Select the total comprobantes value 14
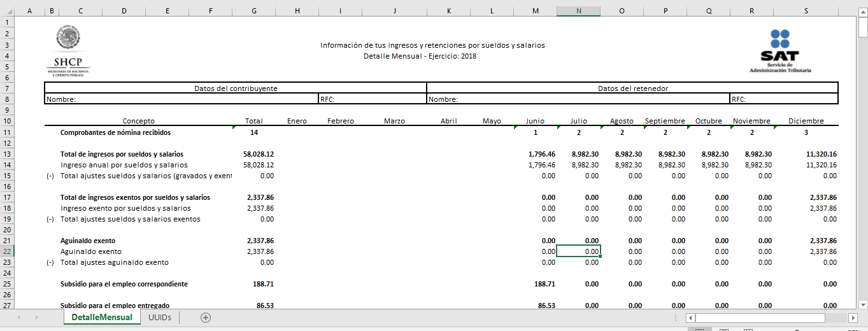The height and width of the screenshot is (331, 868). coord(254,132)
